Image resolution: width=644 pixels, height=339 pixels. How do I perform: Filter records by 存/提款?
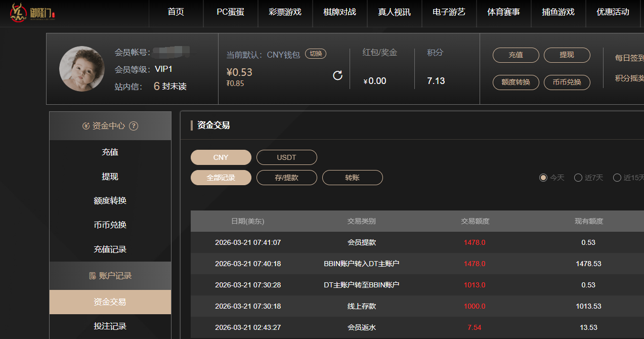[286, 178]
